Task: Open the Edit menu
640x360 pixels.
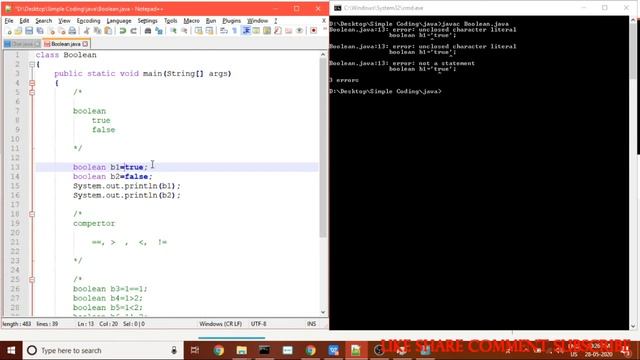Action: tap(24, 21)
